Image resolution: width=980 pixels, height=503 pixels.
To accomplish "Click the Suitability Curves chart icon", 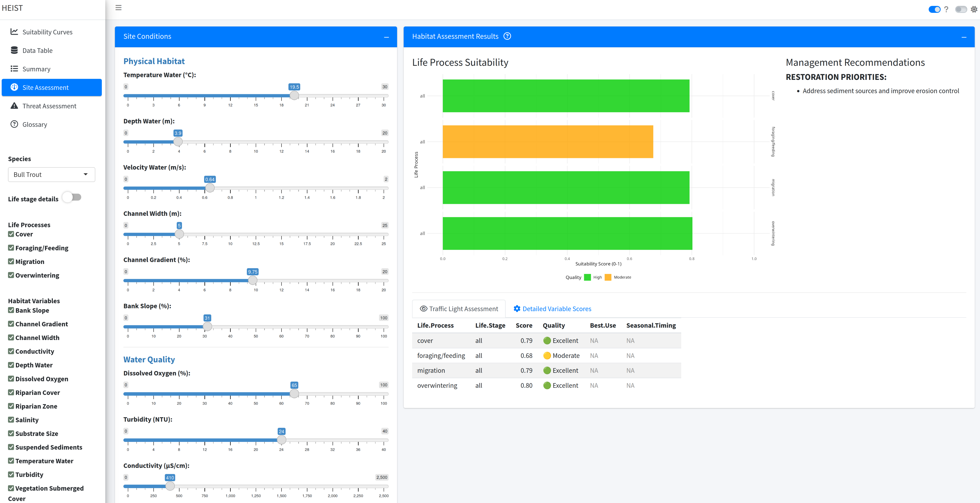I will click(14, 32).
